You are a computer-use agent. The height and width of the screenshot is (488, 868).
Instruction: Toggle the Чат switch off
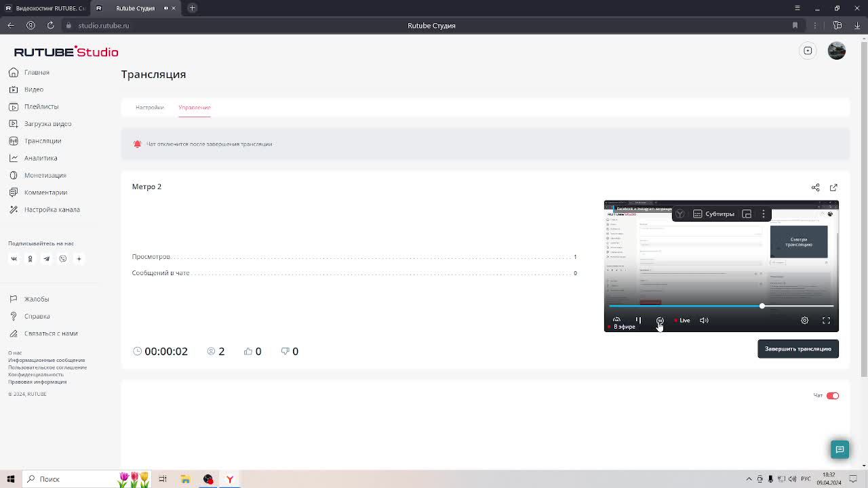click(833, 396)
